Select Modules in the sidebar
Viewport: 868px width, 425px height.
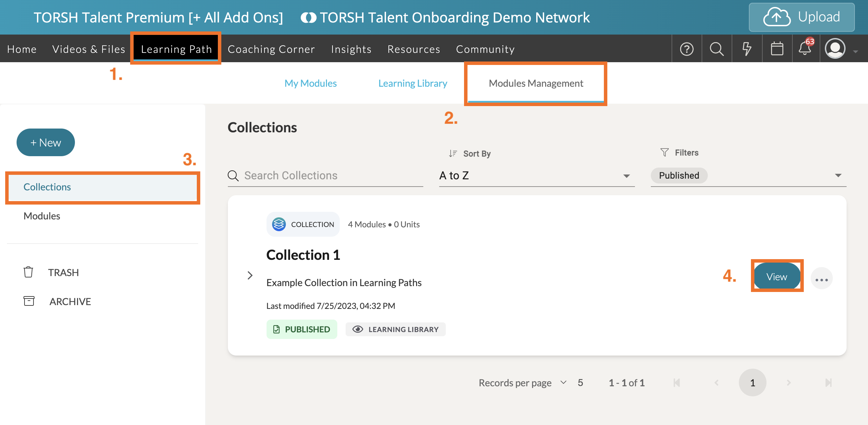point(42,216)
